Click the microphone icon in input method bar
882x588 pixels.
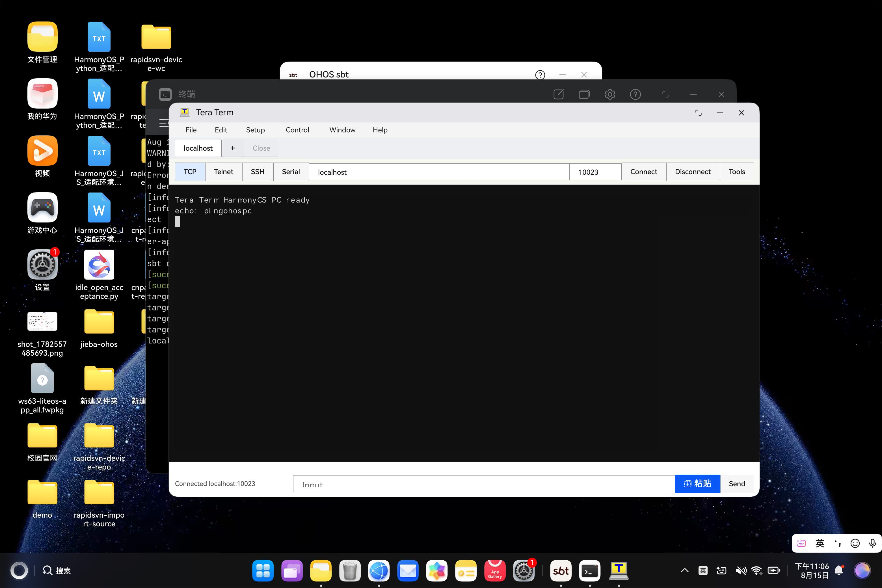click(872, 543)
